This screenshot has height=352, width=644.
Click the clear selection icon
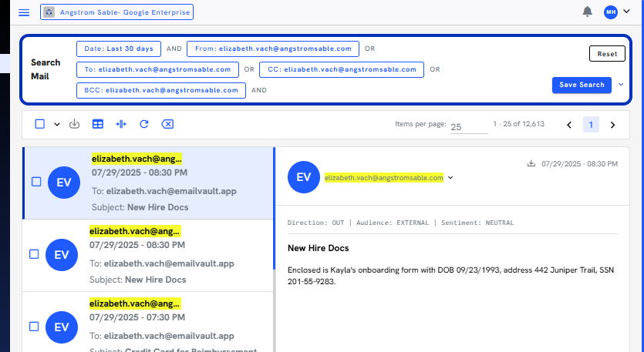pos(167,124)
